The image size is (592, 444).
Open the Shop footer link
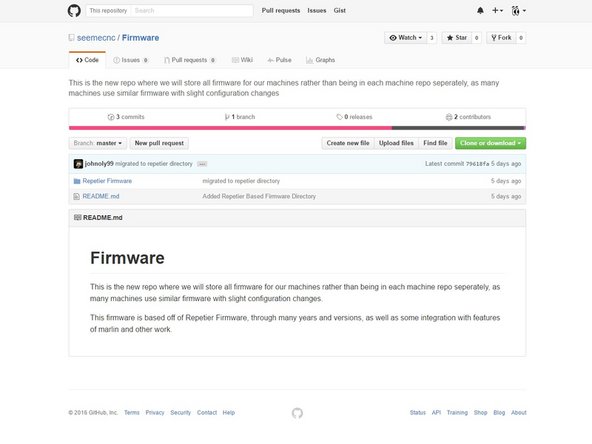(481, 413)
